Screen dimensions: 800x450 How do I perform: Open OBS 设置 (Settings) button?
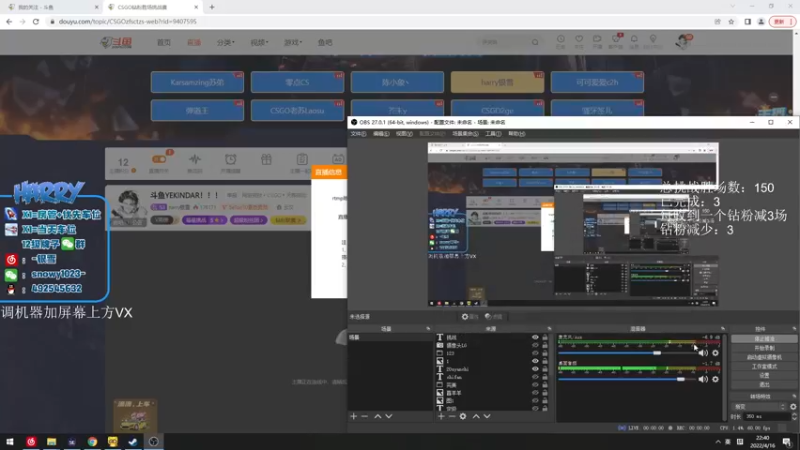pyautogui.click(x=764, y=376)
